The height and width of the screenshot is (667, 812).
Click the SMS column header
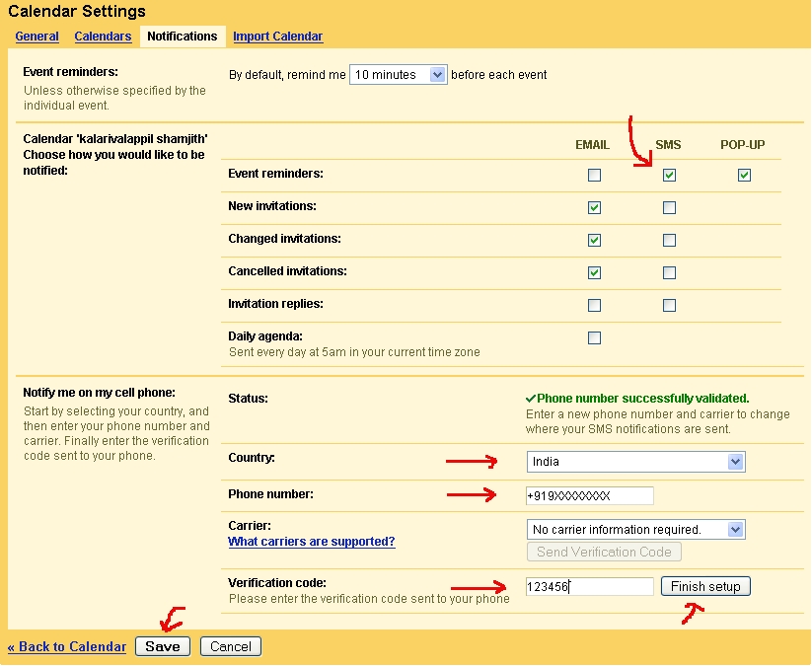click(668, 145)
